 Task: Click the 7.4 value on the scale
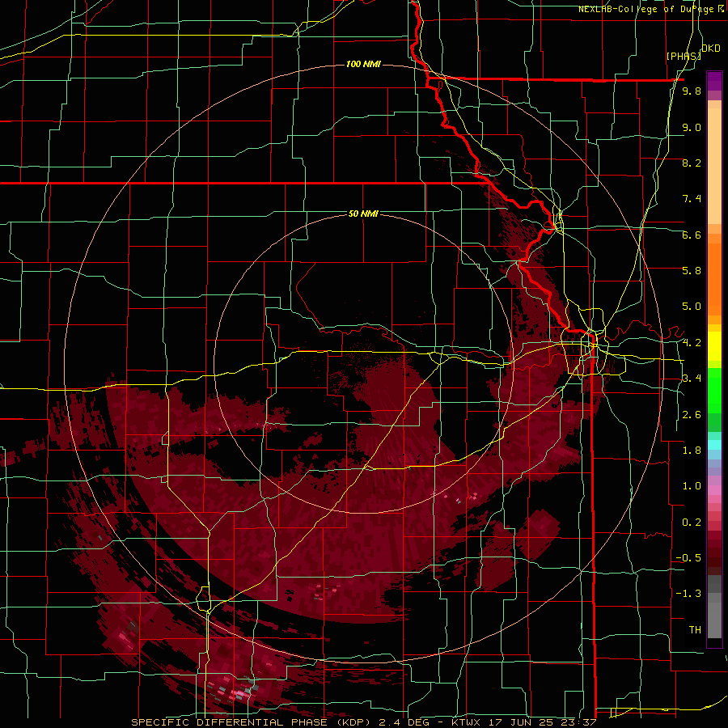pos(692,199)
